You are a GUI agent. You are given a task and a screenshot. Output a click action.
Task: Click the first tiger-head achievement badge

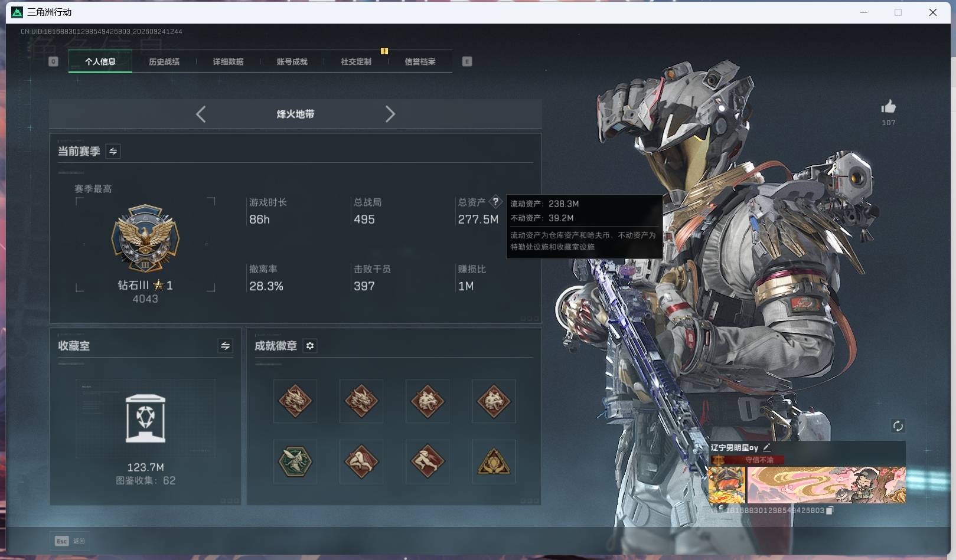click(x=428, y=401)
